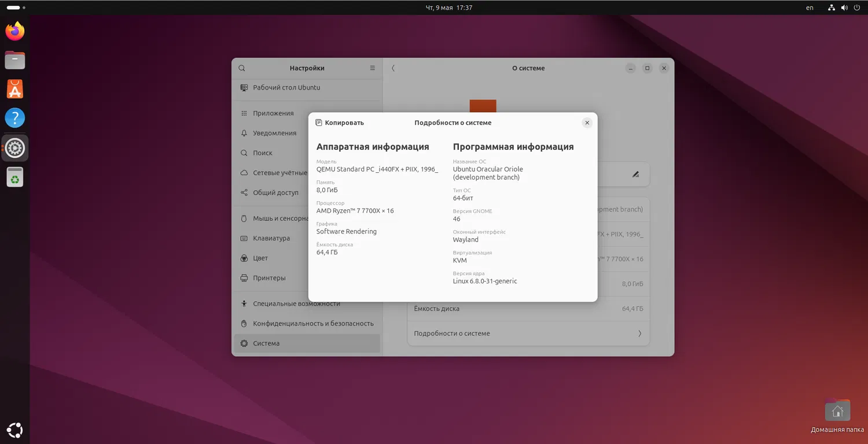
Task: Click the 8,0 ГиБ memory value in dialog
Action: pos(327,190)
